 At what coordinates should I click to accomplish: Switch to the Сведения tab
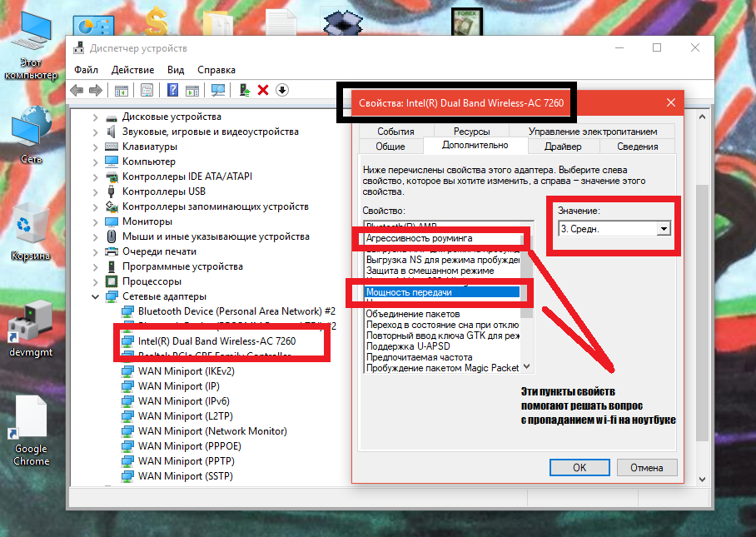[x=638, y=147]
